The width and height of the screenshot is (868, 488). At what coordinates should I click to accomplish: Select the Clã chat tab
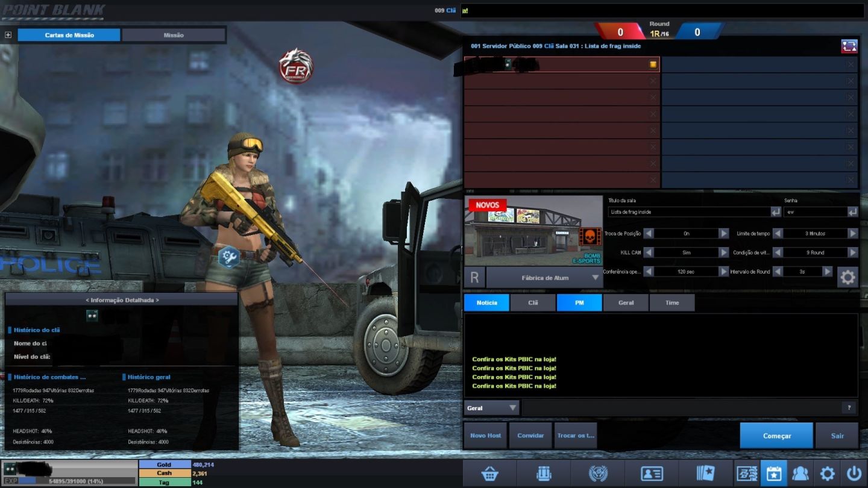[x=533, y=302]
